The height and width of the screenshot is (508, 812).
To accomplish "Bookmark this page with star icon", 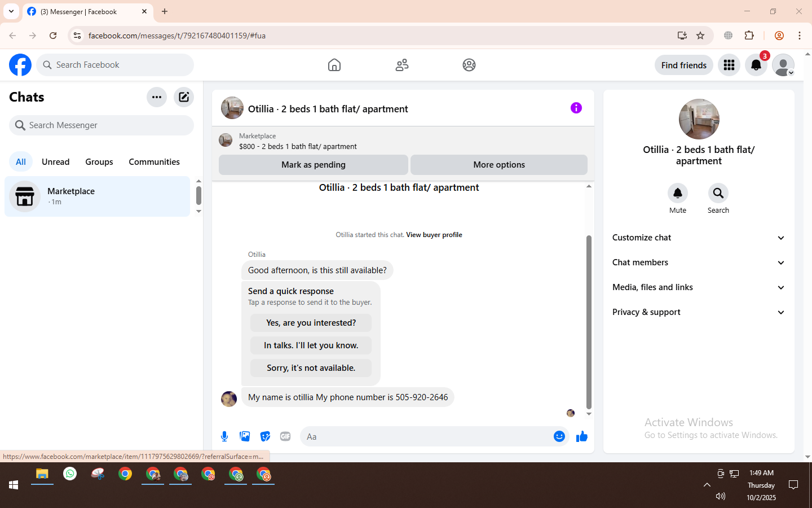I will coord(700,36).
